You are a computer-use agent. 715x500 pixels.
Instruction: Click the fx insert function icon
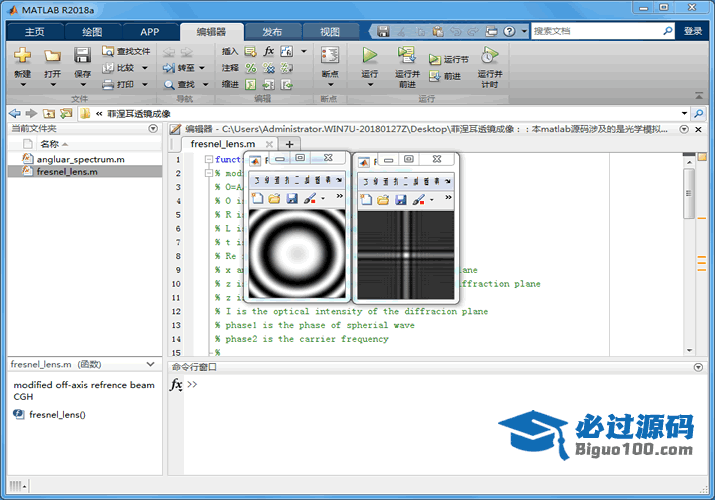pyautogui.click(x=269, y=51)
